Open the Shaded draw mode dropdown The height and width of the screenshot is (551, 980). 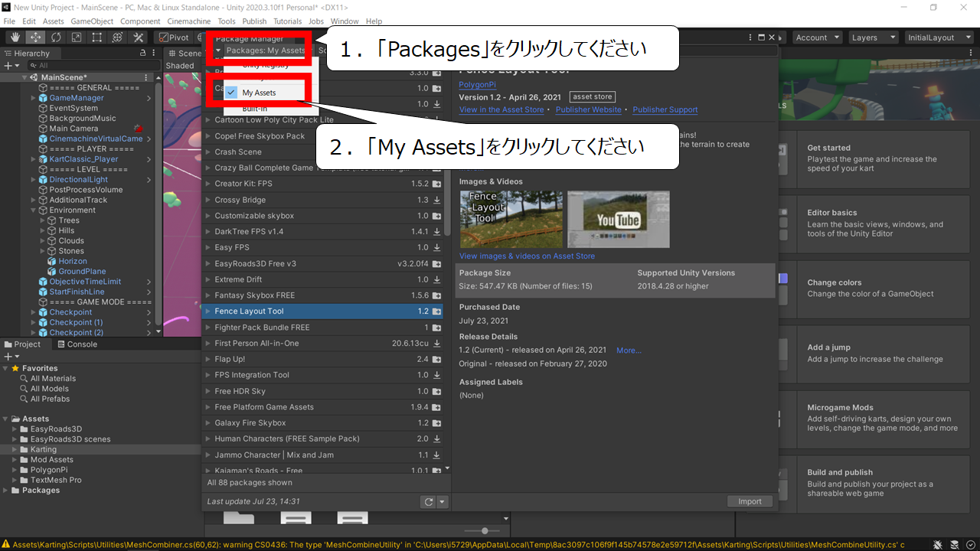(x=182, y=66)
